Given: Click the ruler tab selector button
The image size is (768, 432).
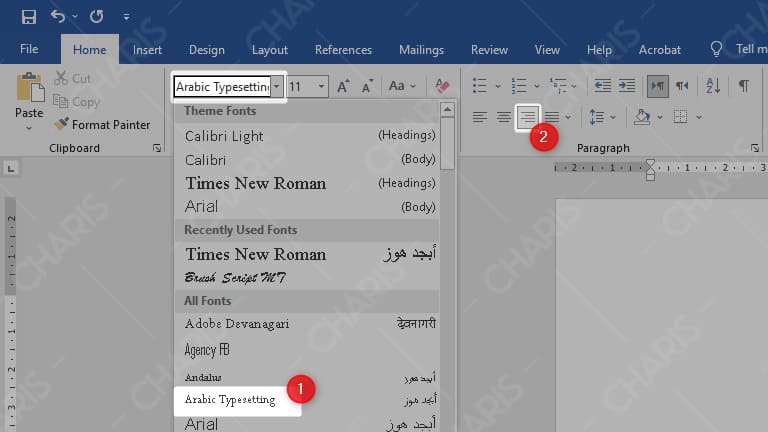Looking at the screenshot, I should coord(11,169).
